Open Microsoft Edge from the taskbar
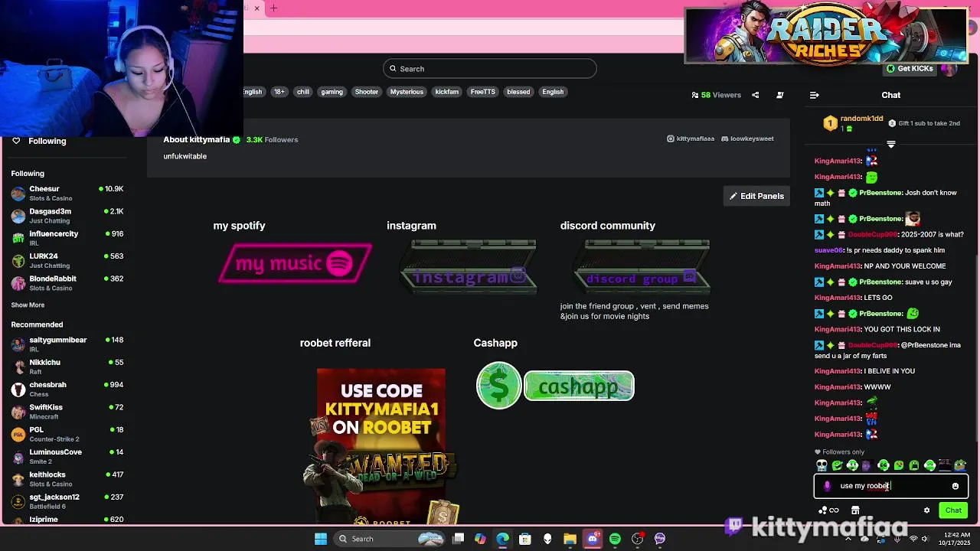Viewport: 980px width, 551px height. pos(502,539)
